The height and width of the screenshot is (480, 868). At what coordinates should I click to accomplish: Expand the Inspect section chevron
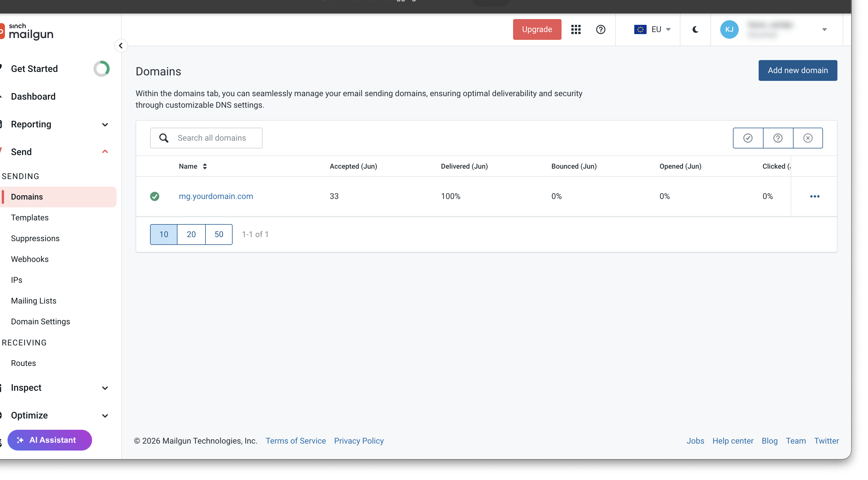pos(105,388)
